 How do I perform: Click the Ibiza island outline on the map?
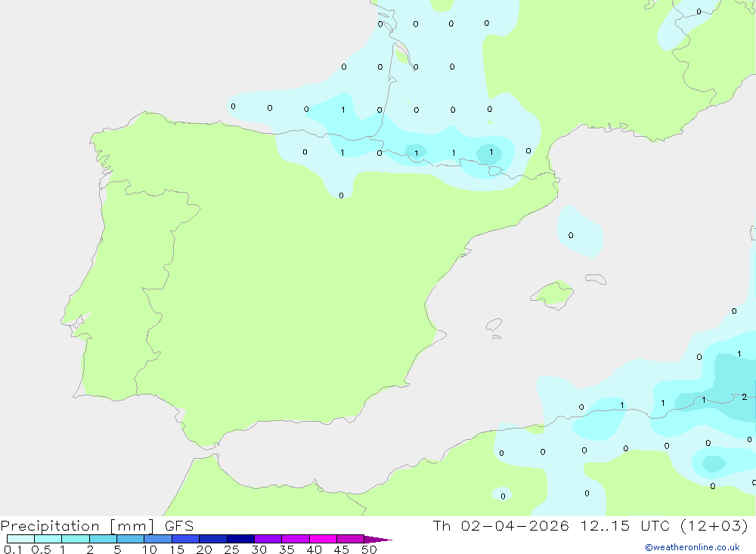click(x=494, y=324)
